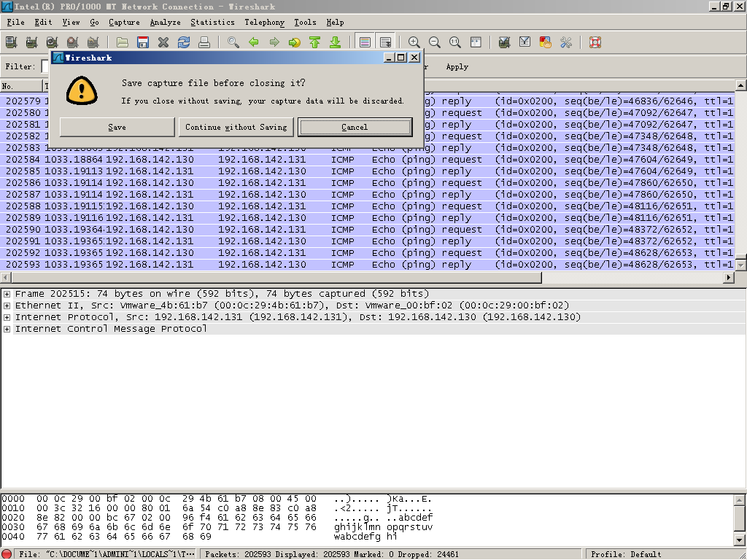Close the capture file with X toolbar icon
Image resolution: width=747 pixels, height=560 pixels.
[x=163, y=42]
